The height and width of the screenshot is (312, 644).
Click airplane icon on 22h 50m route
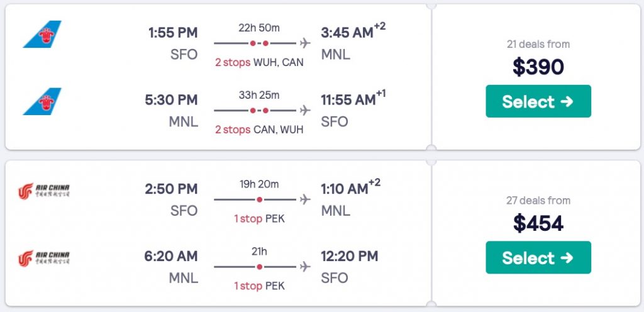306,43
